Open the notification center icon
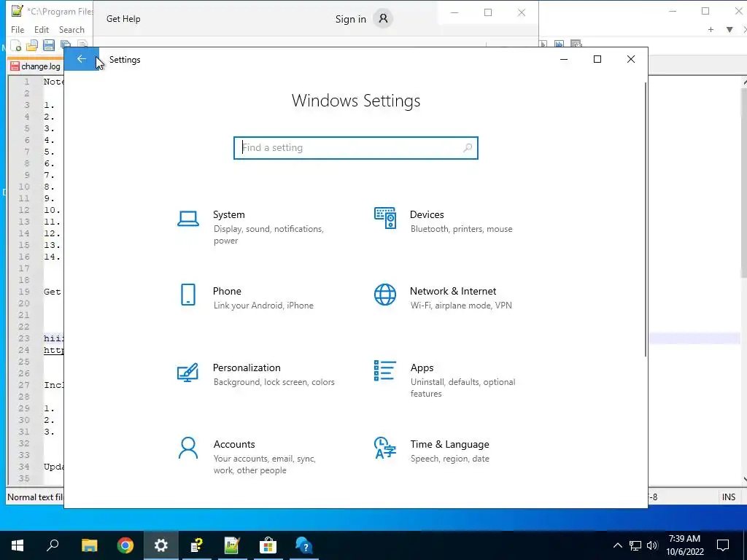This screenshot has width=747, height=560. tap(723, 545)
